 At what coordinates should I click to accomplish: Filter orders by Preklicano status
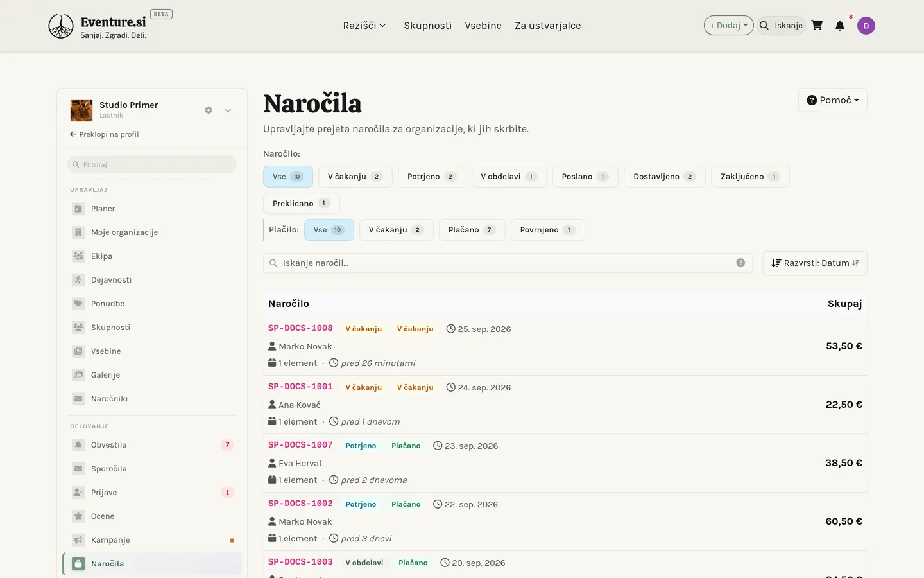pos(302,204)
